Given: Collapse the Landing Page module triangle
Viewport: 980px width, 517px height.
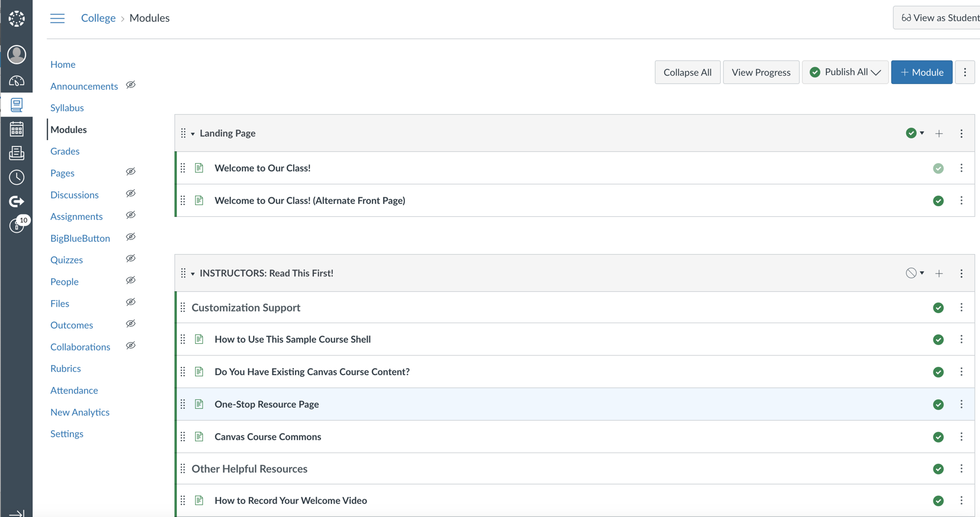Looking at the screenshot, I should 193,134.
